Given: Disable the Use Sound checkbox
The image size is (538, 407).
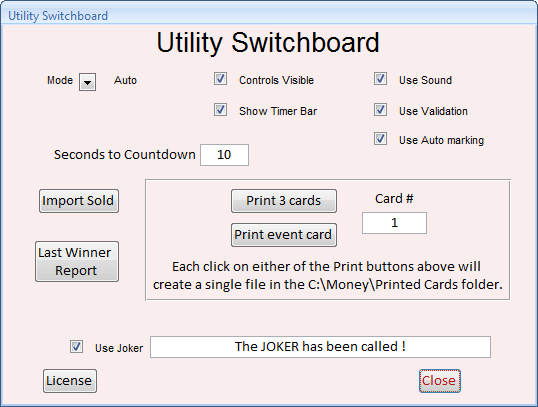Looking at the screenshot, I should click(380, 79).
